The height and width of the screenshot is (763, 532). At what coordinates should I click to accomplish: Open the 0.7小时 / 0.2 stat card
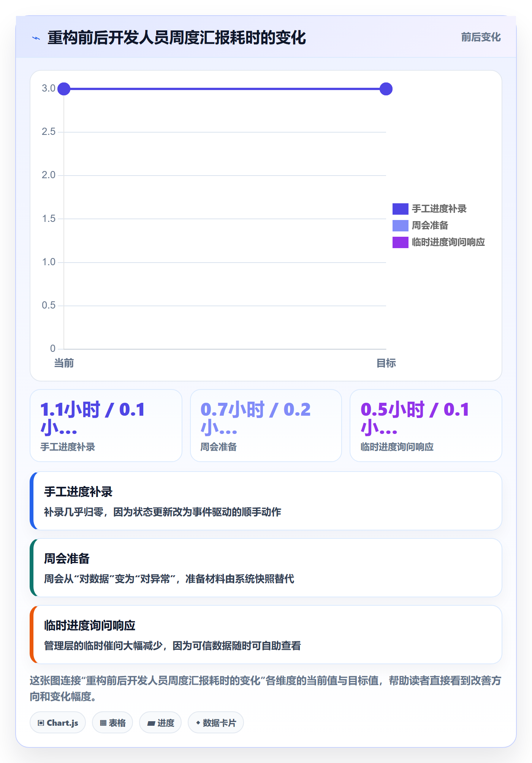(x=266, y=426)
